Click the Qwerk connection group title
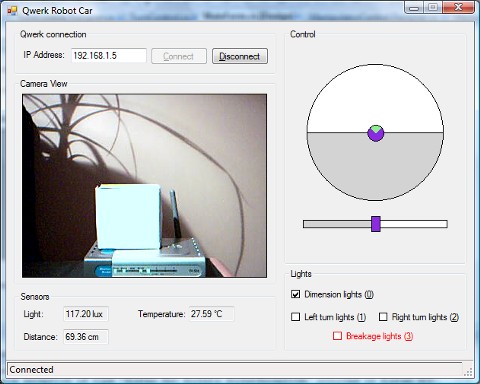Image resolution: width=480 pixels, height=384 pixels. pyautogui.click(x=53, y=34)
